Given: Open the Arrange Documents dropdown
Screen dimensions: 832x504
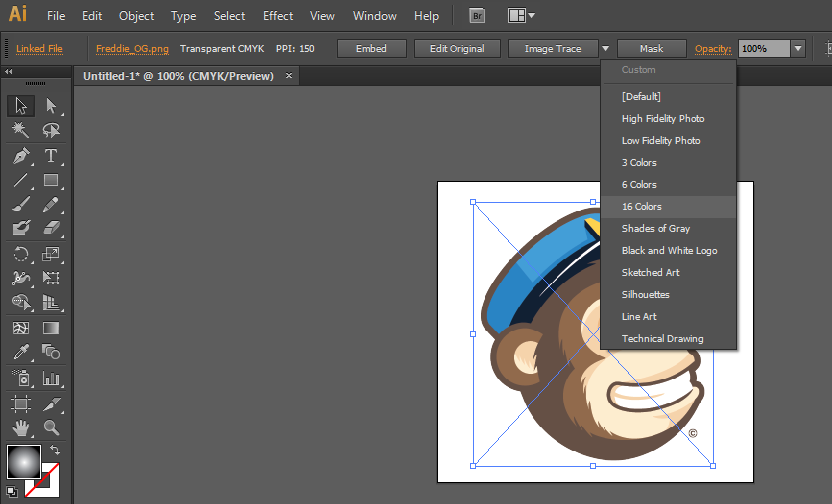Looking at the screenshot, I should click(x=521, y=16).
